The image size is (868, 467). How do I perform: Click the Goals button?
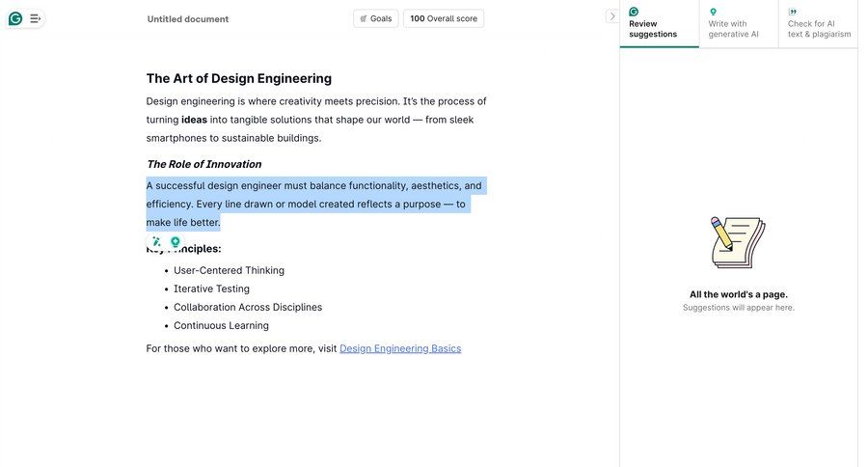coord(376,18)
